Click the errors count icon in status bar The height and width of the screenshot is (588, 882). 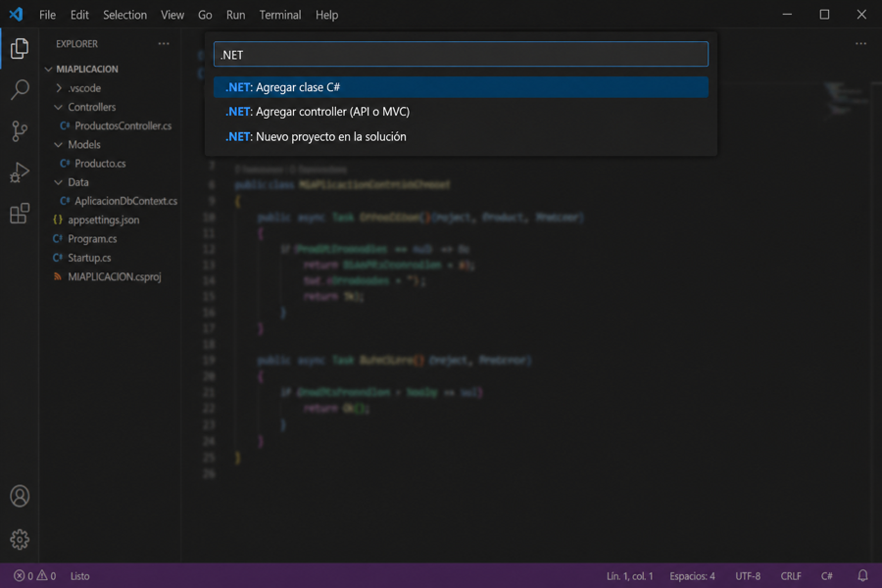coord(20,575)
